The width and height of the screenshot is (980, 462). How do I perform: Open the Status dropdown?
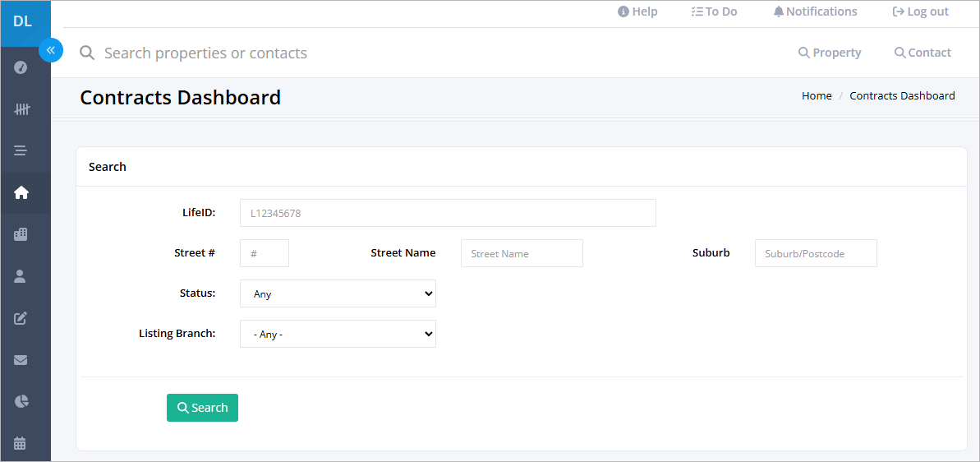[338, 293]
